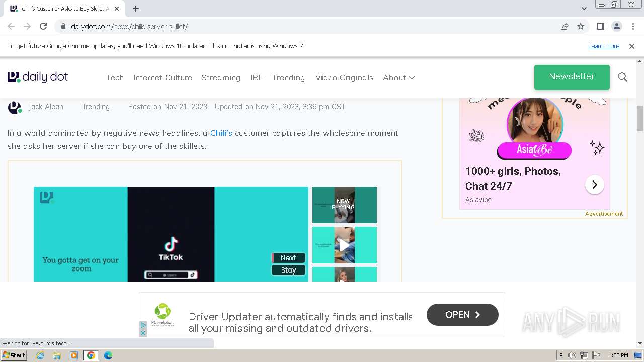Image resolution: width=644 pixels, height=362 pixels.
Task: Open the Internet Culture section
Action: tap(163, 77)
